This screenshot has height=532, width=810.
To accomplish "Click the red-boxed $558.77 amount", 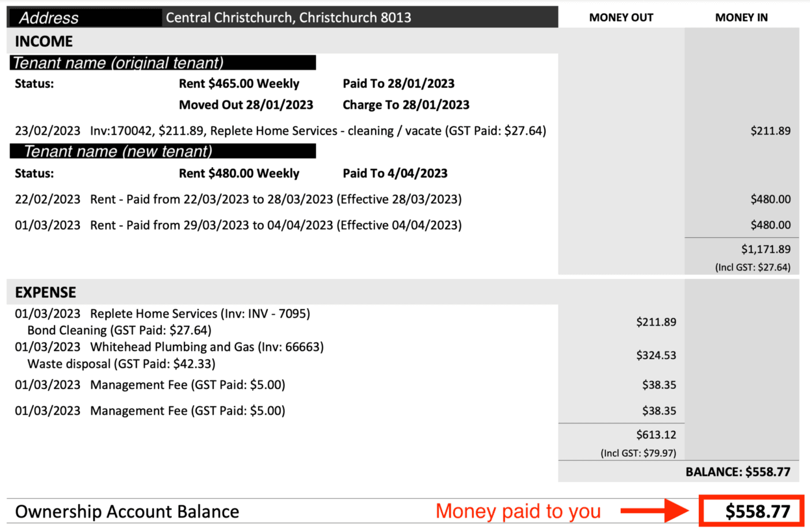I will coord(757,511).
